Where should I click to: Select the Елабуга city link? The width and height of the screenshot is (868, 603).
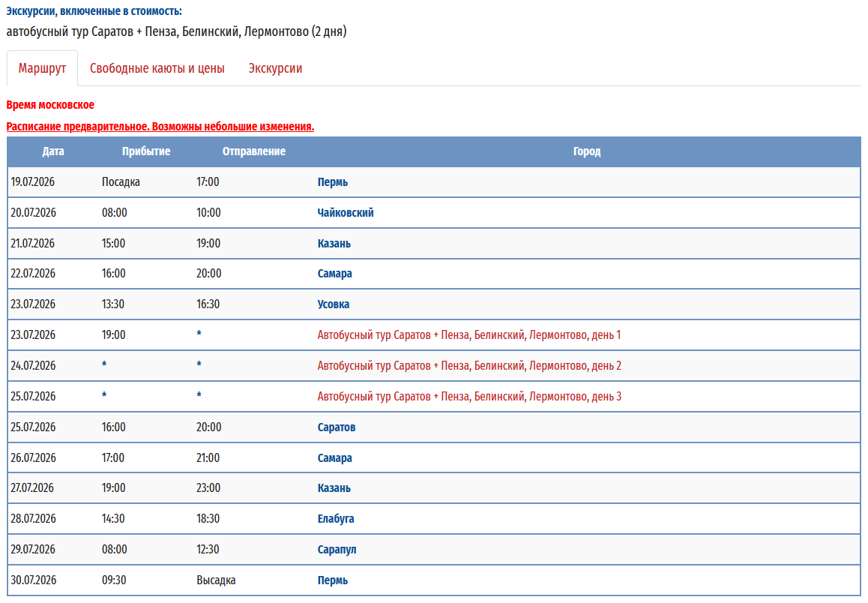point(335,519)
